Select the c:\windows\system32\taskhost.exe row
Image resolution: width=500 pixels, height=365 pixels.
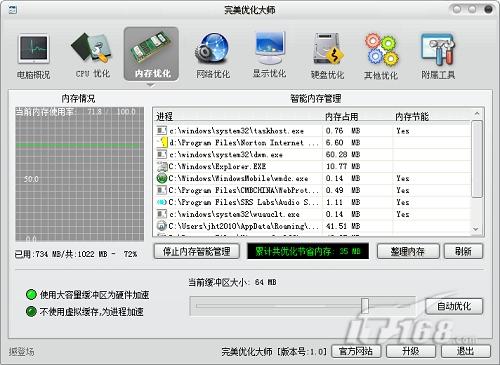(x=313, y=131)
